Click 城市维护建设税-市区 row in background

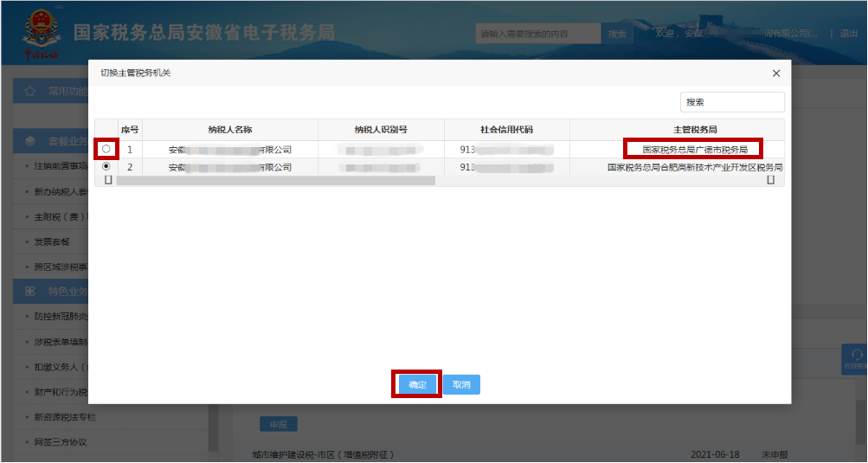(323, 454)
